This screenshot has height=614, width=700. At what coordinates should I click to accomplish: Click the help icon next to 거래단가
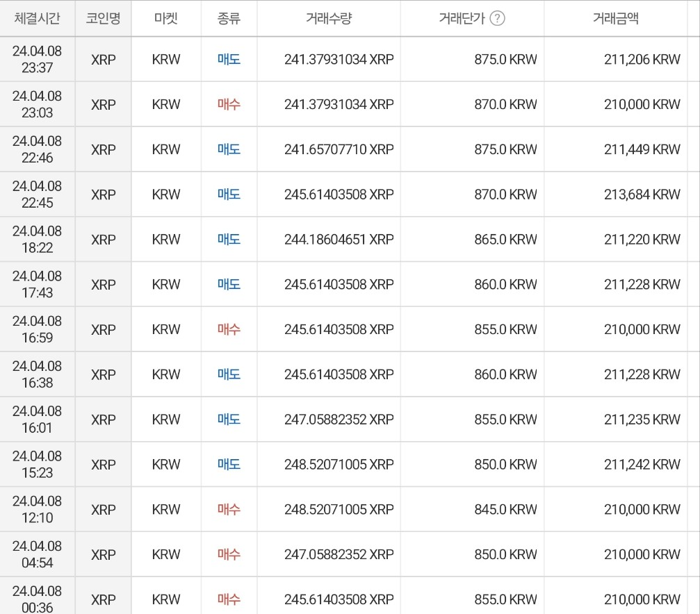pyautogui.click(x=497, y=18)
